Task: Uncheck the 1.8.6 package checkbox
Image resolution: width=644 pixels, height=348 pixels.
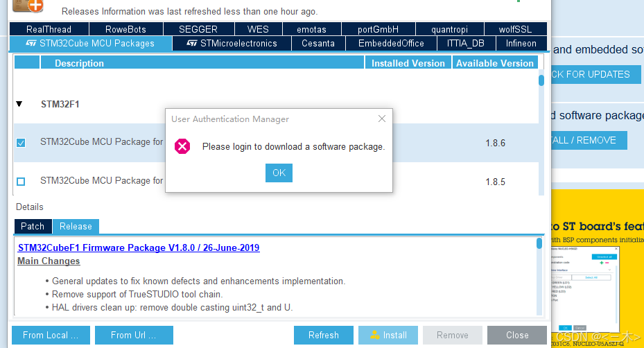Action: [21, 143]
